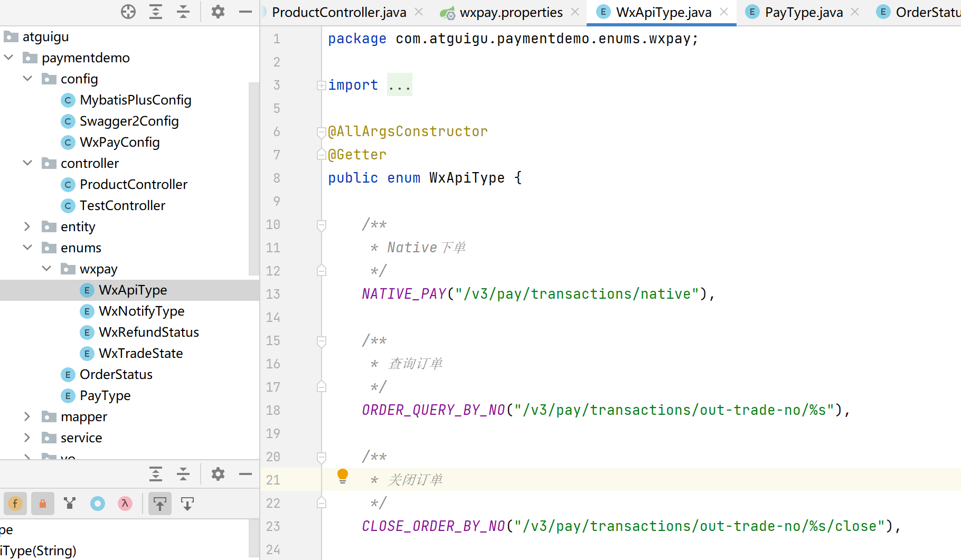The width and height of the screenshot is (961, 560).
Task: Collapse the wxpay folder
Action: tap(47, 268)
